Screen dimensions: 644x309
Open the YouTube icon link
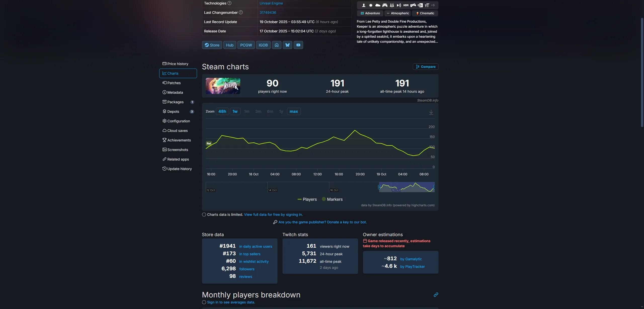[298, 45]
